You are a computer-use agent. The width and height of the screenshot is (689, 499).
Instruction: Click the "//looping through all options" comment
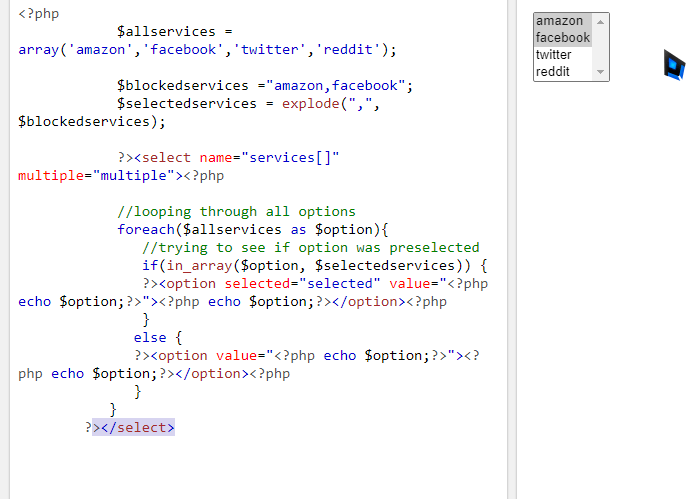pos(236,212)
